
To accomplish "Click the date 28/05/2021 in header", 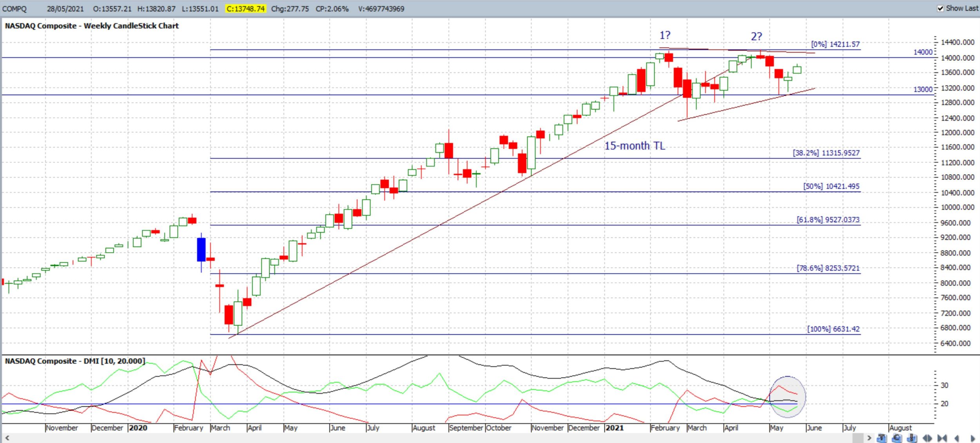I will [65, 9].
